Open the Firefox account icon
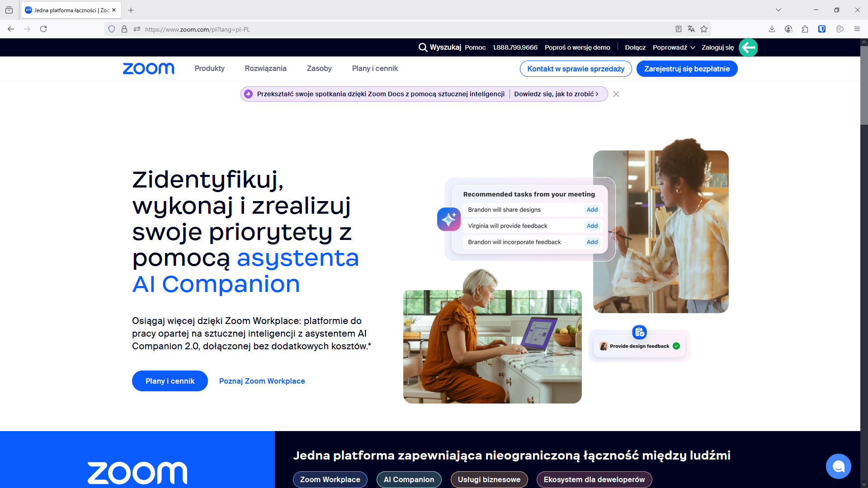This screenshot has height=488, width=868. coord(789,29)
